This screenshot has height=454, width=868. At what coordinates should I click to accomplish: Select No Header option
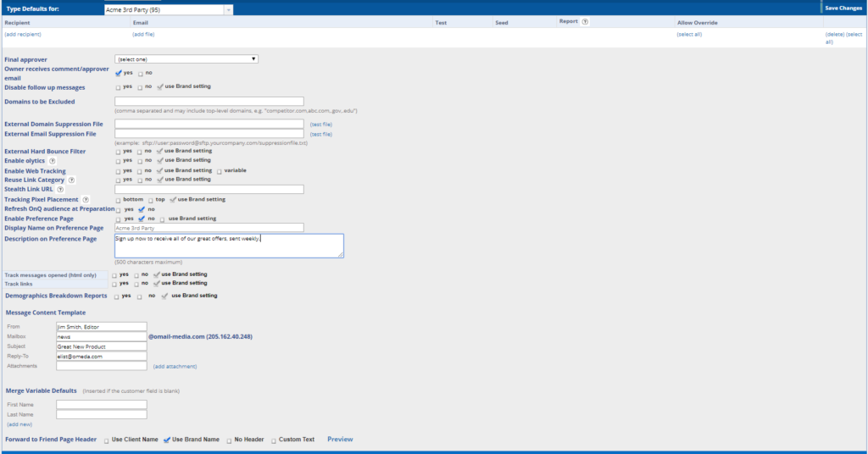[x=229, y=440]
